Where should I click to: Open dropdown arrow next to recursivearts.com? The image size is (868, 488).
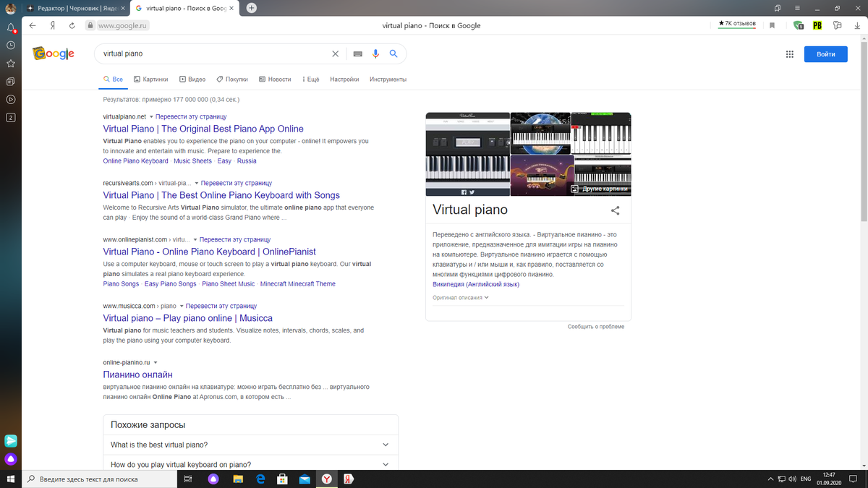point(196,184)
